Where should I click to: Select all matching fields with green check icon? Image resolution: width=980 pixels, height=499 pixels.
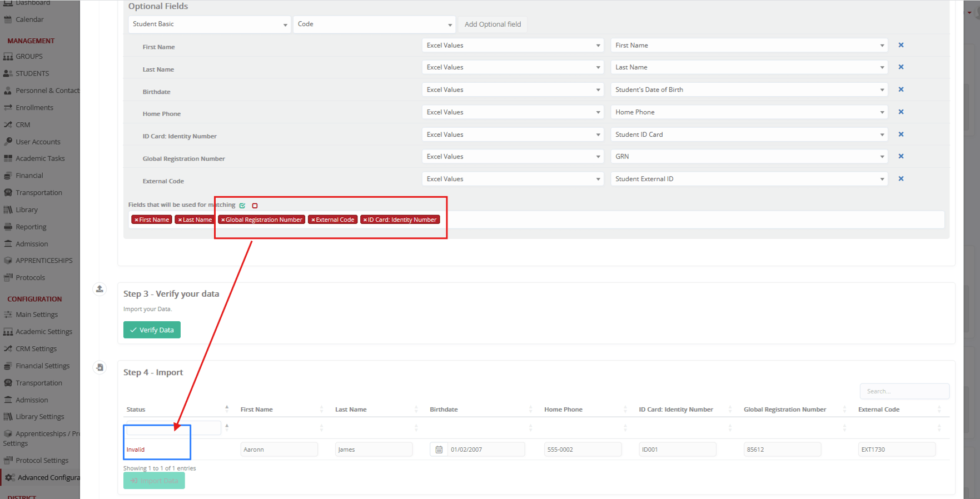[x=242, y=206]
